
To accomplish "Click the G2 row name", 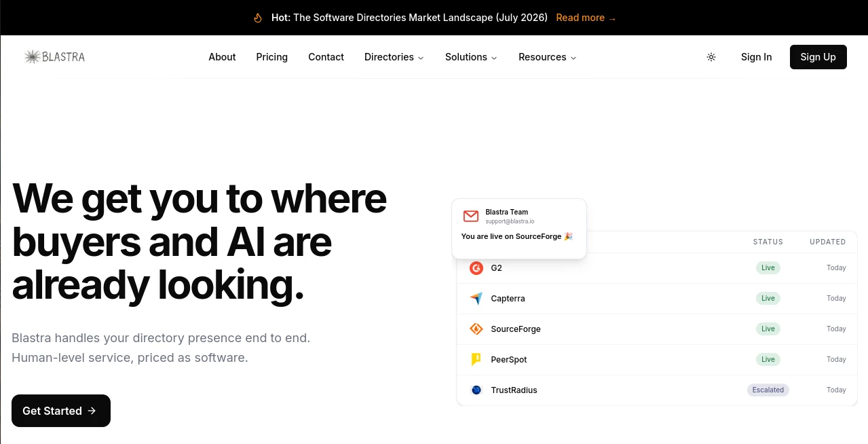I will pos(497,268).
